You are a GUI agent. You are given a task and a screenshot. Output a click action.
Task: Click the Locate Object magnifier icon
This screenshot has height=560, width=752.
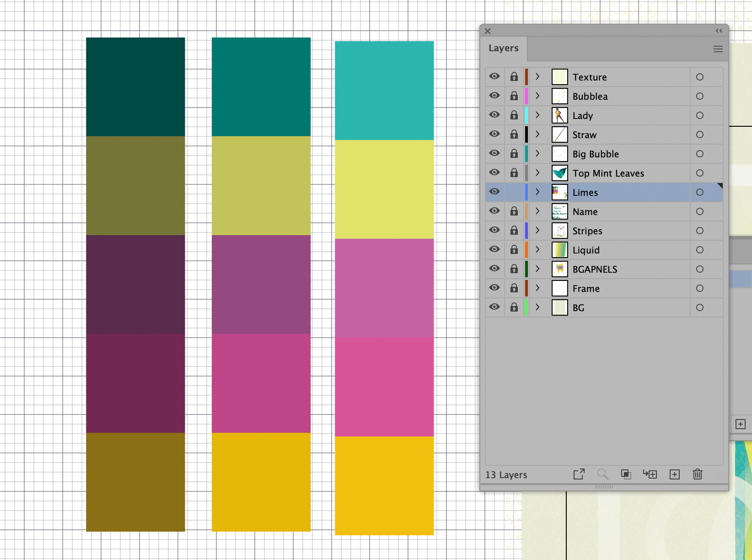[x=603, y=474]
